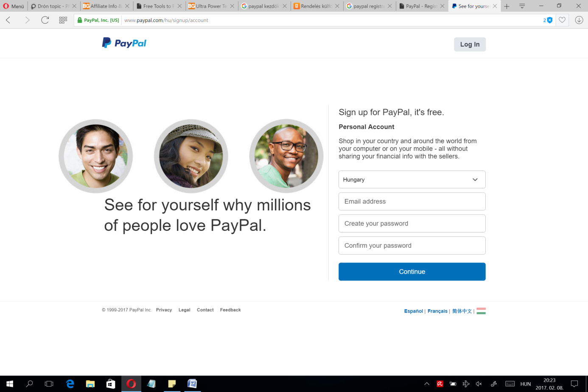Select the Hungarian flag language icon

click(x=481, y=311)
